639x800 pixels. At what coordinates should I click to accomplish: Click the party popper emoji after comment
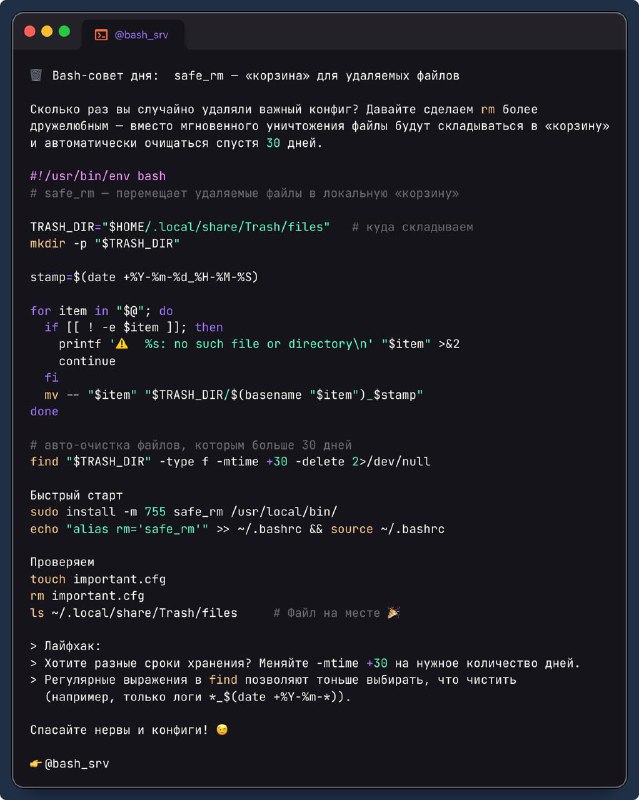[393, 613]
